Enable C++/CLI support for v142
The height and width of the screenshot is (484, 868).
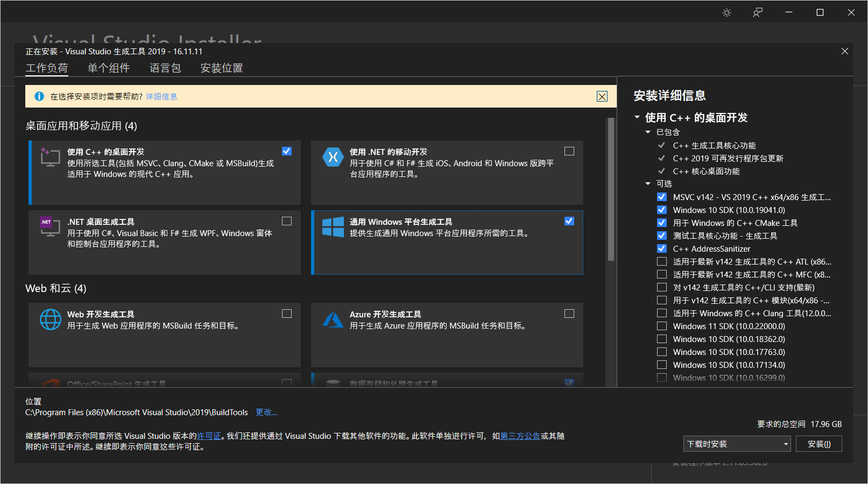click(662, 287)
